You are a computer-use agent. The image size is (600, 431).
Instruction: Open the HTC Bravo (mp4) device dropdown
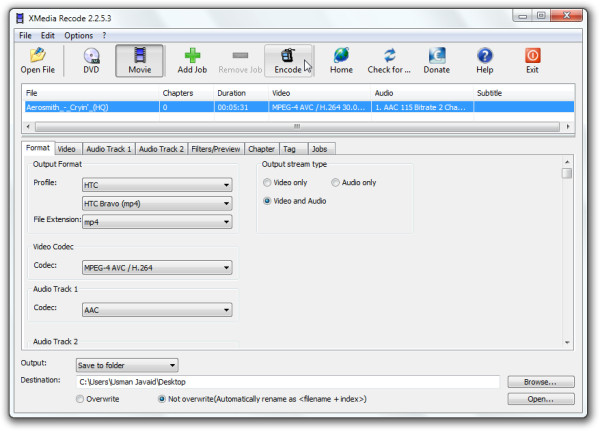point(157,203)
